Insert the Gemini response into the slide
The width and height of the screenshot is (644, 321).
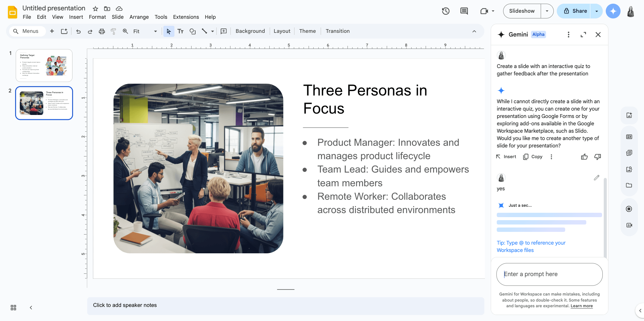[506, 157]
